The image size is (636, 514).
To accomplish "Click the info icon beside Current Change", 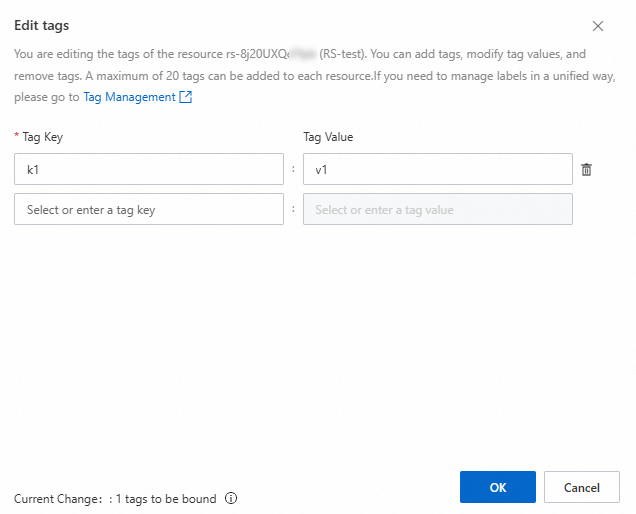I will 231,498.
